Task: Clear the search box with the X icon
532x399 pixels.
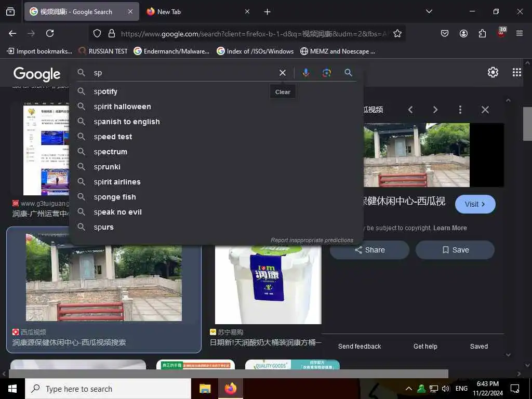Action: [x=282, y=73]
